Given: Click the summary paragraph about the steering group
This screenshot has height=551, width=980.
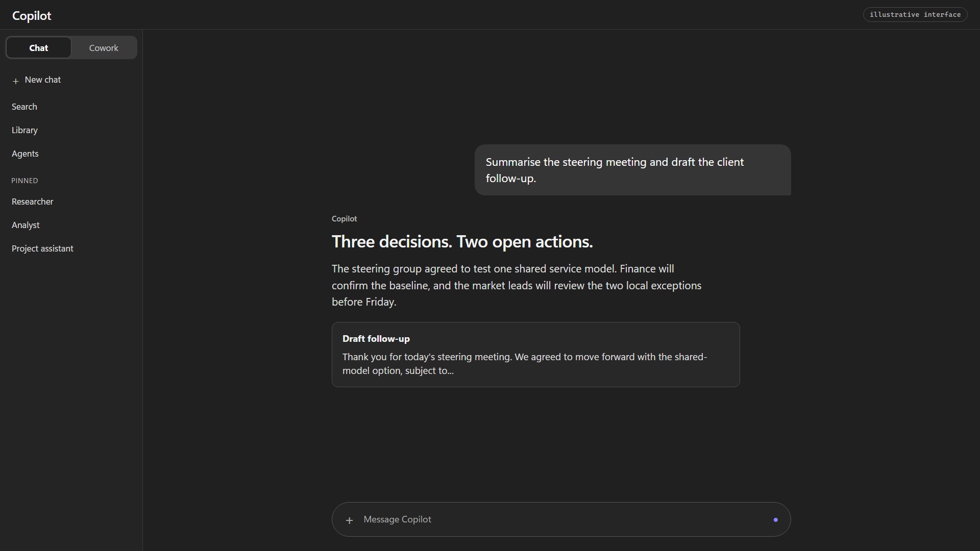Looking at the screenshot, I should (517, 285).
